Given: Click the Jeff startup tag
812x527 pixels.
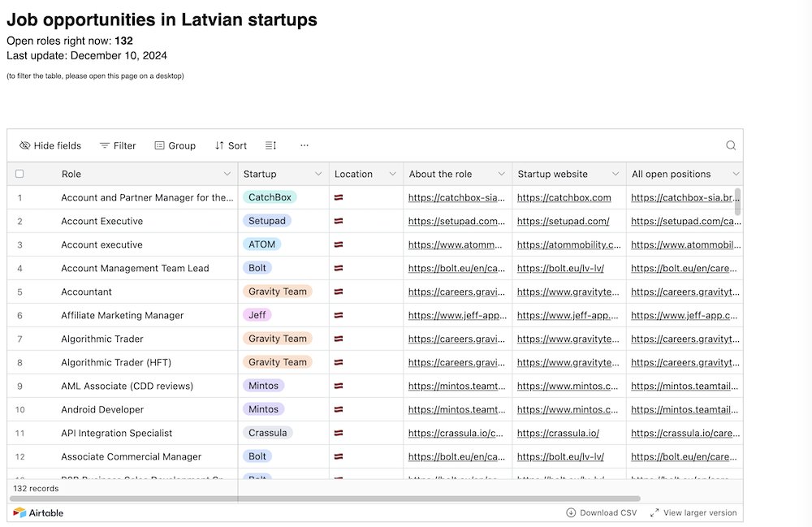Looking at the screenshot, I should coord(257,315).
